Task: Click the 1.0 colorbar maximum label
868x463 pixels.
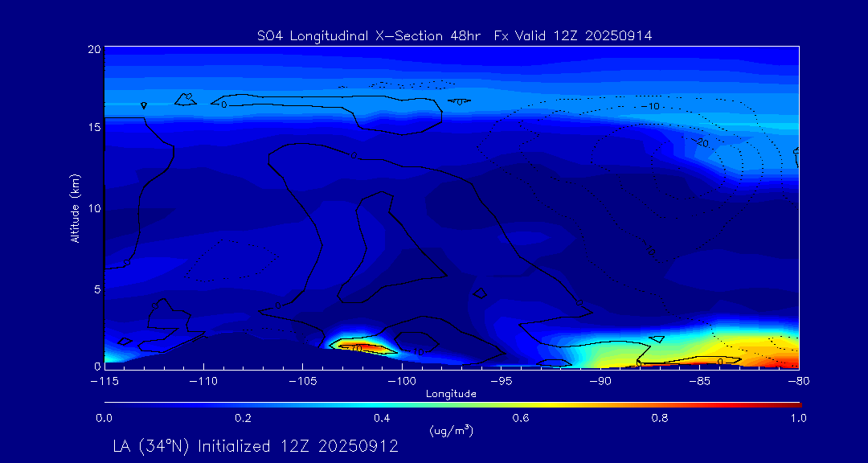Action: click(x=799, y=418)
